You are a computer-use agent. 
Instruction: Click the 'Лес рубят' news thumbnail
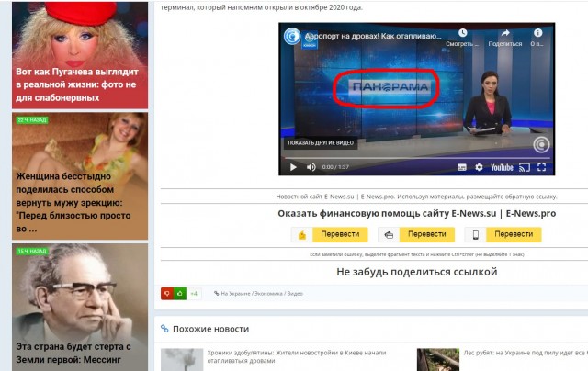(x=438, y=360)
